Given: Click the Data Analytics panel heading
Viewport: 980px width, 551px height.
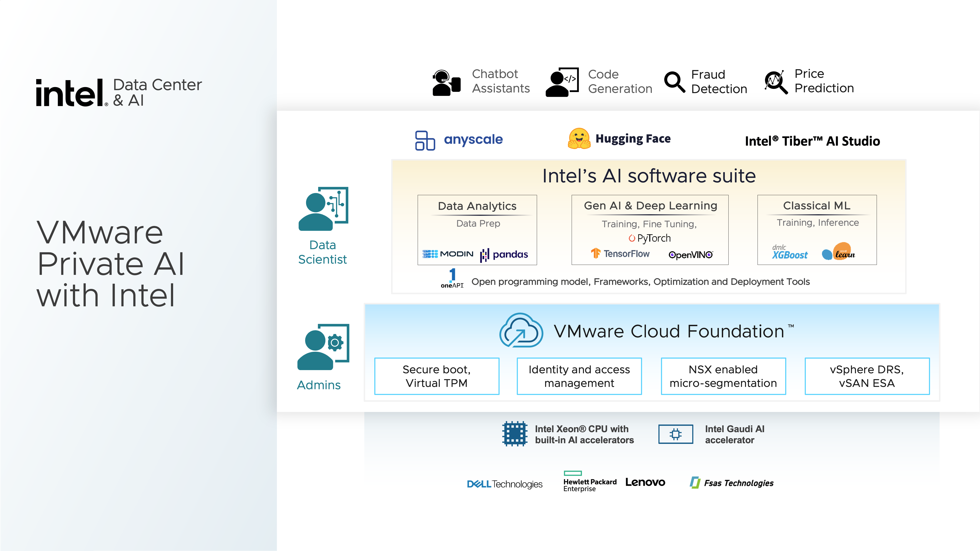Looking at the screenshot, I should click(x=477, y=206).
